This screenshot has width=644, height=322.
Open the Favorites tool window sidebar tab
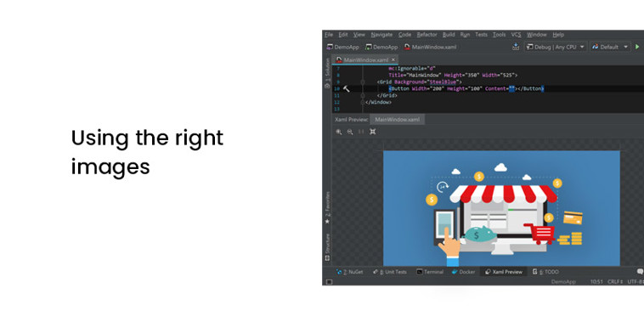point(327,207)
